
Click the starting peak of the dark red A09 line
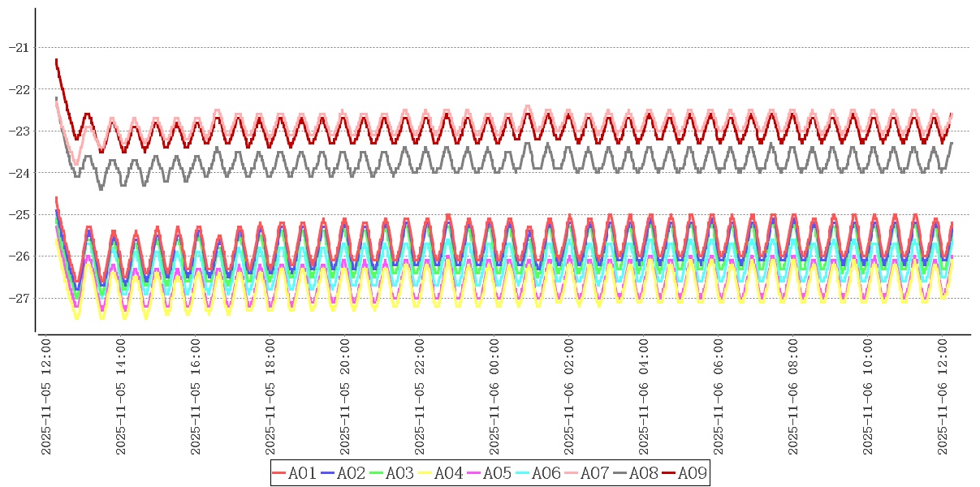tap(56, 60)
